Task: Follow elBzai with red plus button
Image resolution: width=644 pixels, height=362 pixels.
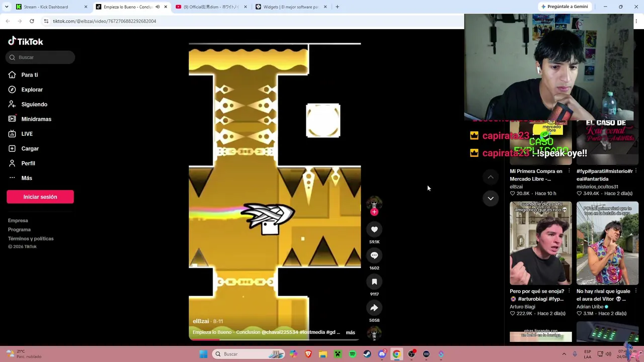Action: pos(374,212)
